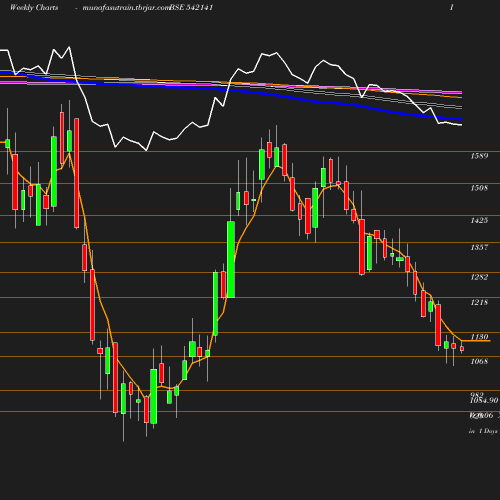Click the 'in 1 Days' caption text

483,431
